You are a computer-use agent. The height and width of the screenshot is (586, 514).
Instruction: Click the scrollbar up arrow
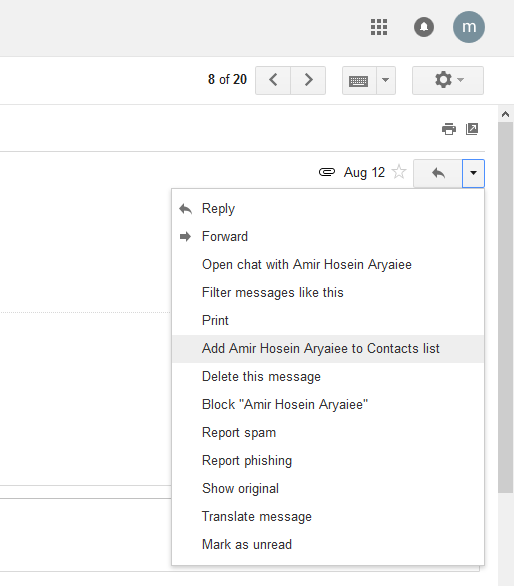[x=505, y=114]
